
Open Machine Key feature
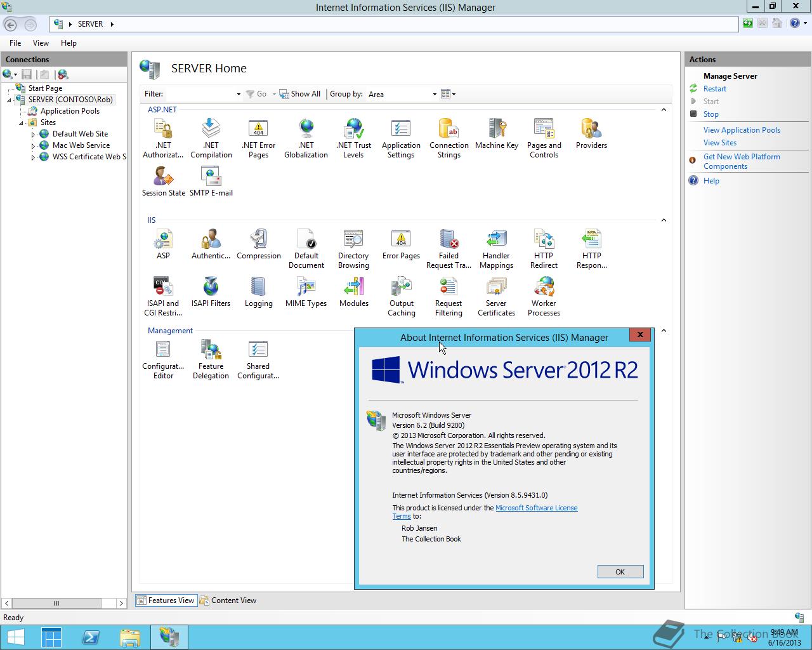pos(497,134)
